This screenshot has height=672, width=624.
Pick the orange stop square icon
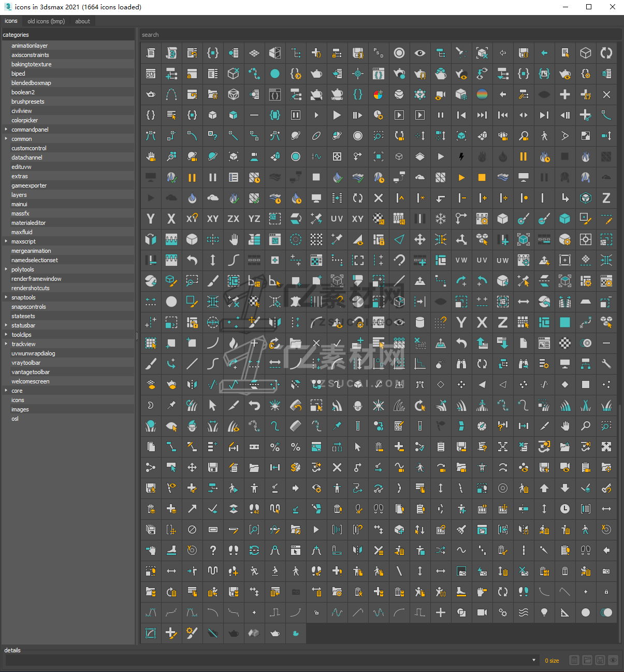pos(482,177)
